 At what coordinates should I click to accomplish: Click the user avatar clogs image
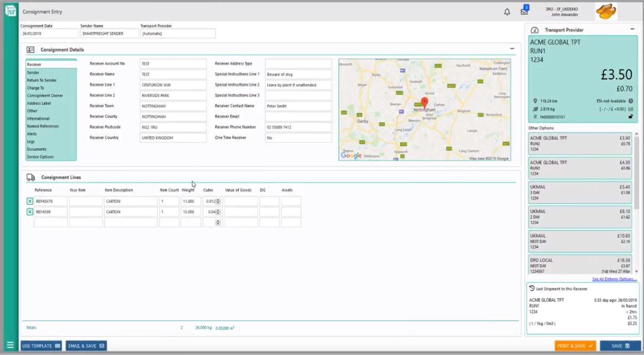tap(606, 12)
